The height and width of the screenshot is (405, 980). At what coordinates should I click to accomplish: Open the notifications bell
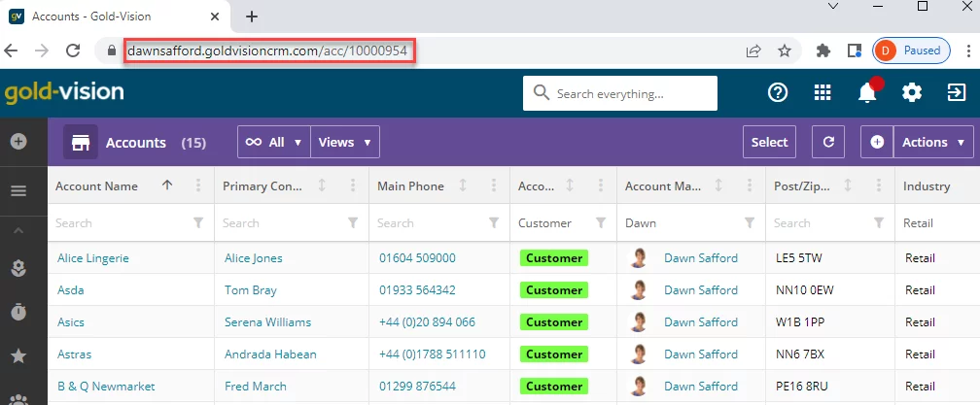click(867, 93)
